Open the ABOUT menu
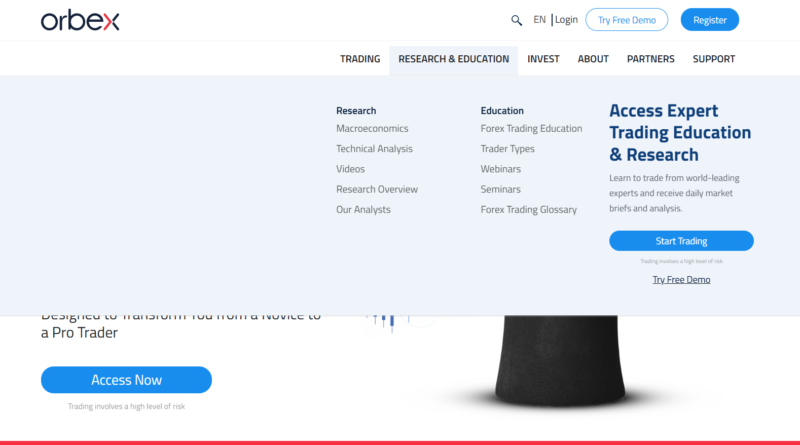 pyautogui.click(x=593, y=59)
